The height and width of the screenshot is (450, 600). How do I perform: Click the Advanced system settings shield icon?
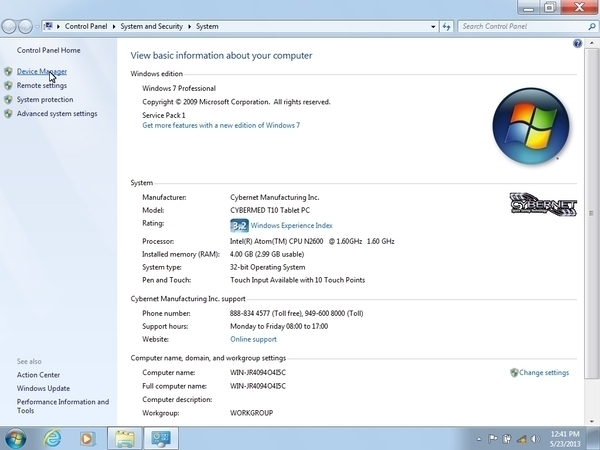point(9,114)
